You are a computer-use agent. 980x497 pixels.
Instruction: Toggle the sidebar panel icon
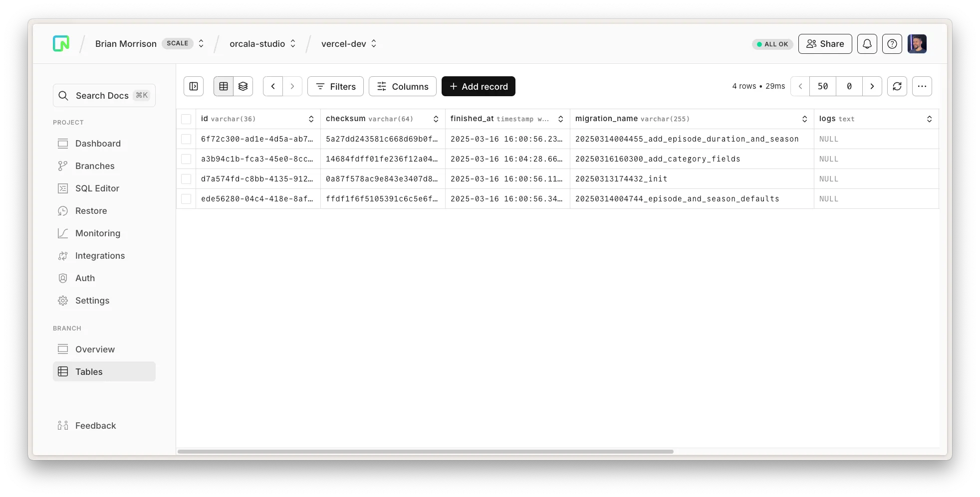pyautogui.click(x=194, y=86)
